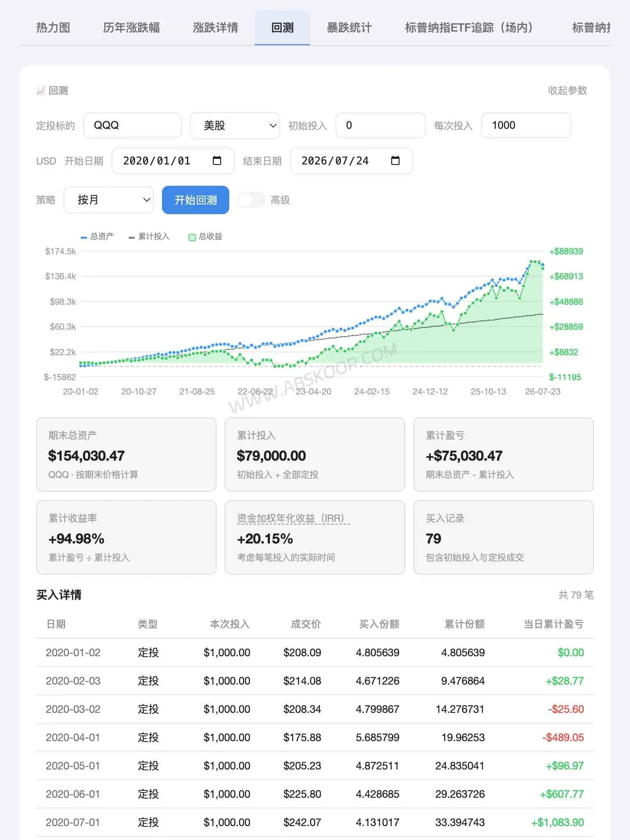
Task: Select the 2020-04-01 row date
Action: [73, 737]
